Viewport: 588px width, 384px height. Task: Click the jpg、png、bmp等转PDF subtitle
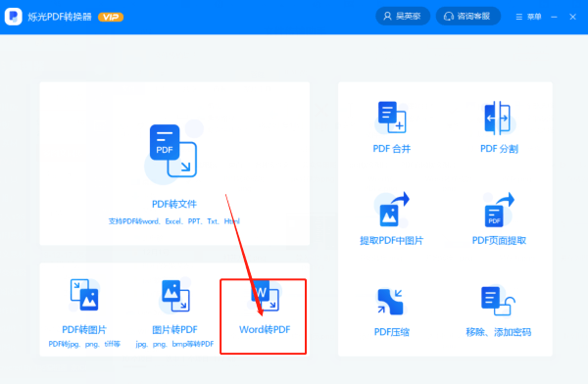click(174, 344)
